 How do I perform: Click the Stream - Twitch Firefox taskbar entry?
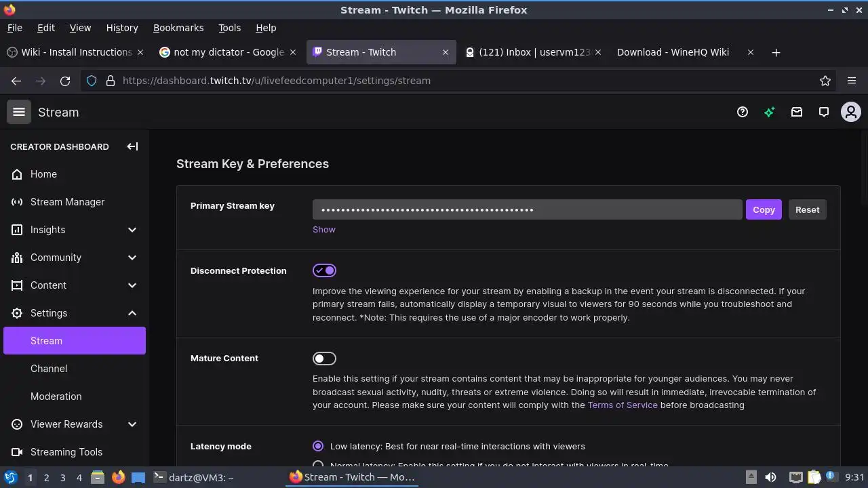(x=353, y=477)
